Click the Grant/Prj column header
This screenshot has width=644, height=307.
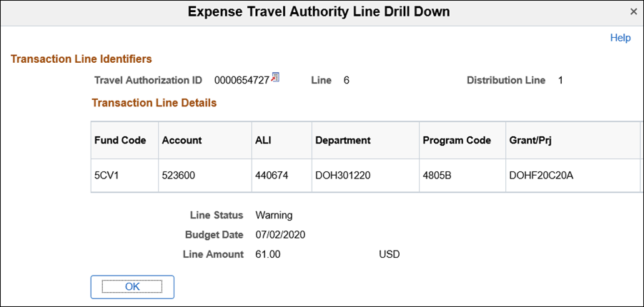tap(530, 141)
